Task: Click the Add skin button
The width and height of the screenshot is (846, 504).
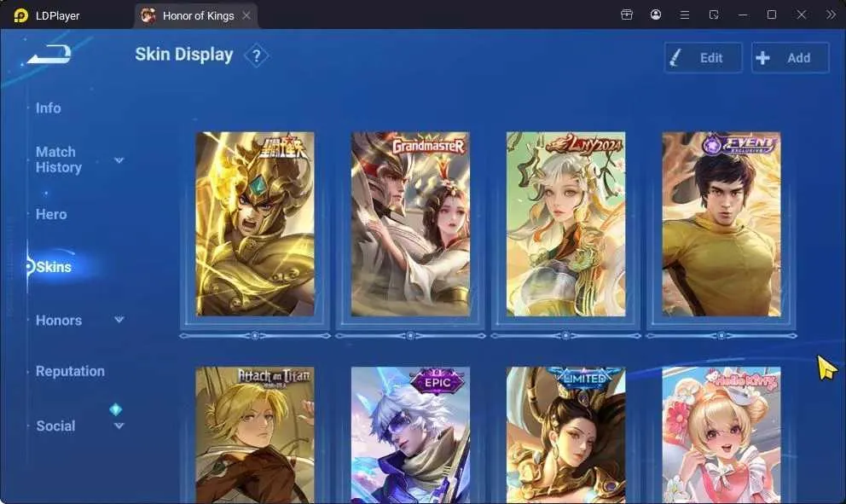Action: coord(791,58)
